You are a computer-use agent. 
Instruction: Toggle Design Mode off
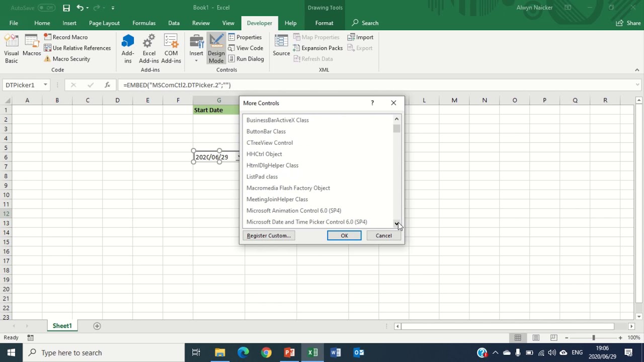[216, 48]
